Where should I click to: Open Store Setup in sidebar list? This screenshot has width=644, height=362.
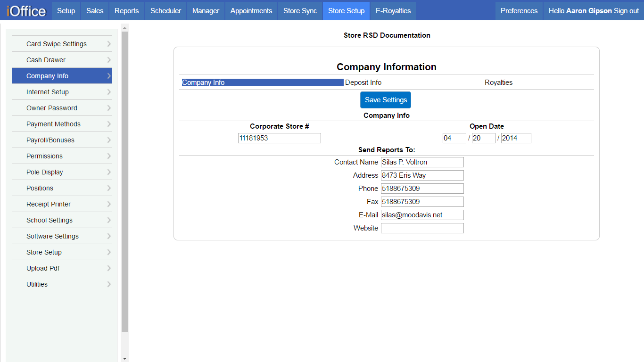[62, 252]
